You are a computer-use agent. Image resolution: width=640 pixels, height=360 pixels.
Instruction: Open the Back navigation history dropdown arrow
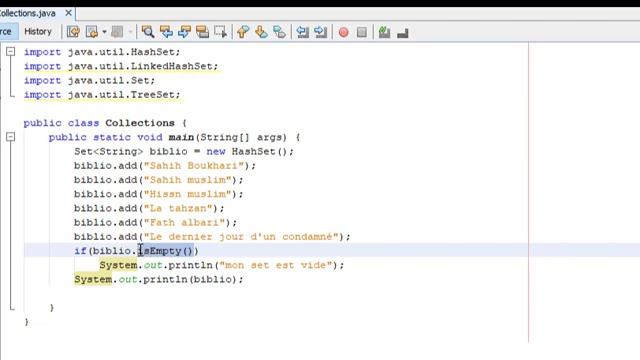(104, 32)
